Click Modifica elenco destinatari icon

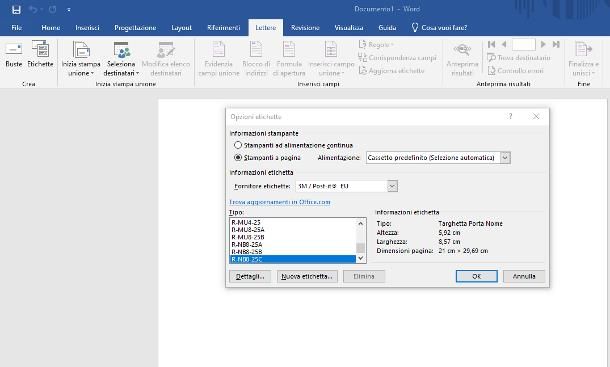[166, 59]
